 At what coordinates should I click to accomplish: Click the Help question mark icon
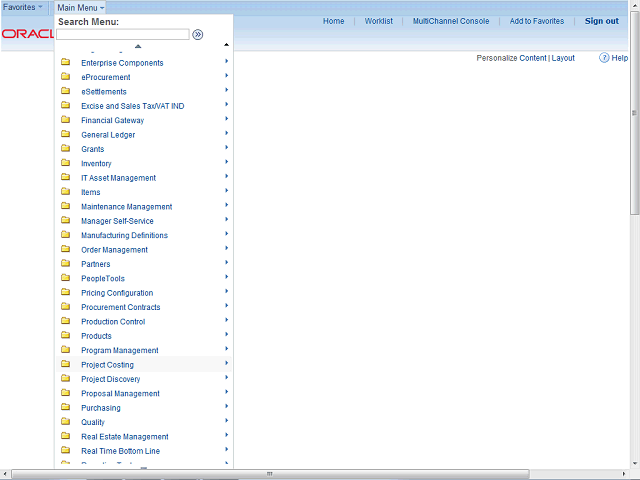point(605,58)
